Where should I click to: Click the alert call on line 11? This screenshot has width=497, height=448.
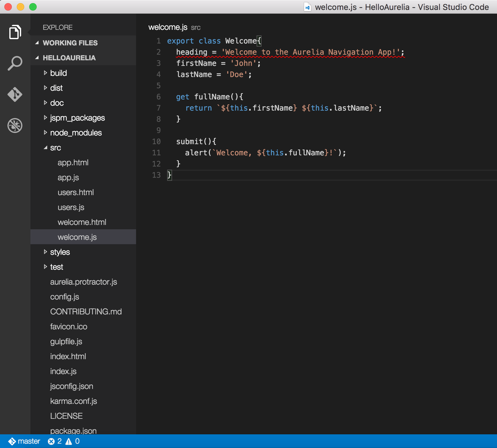(x=266, y=153)
